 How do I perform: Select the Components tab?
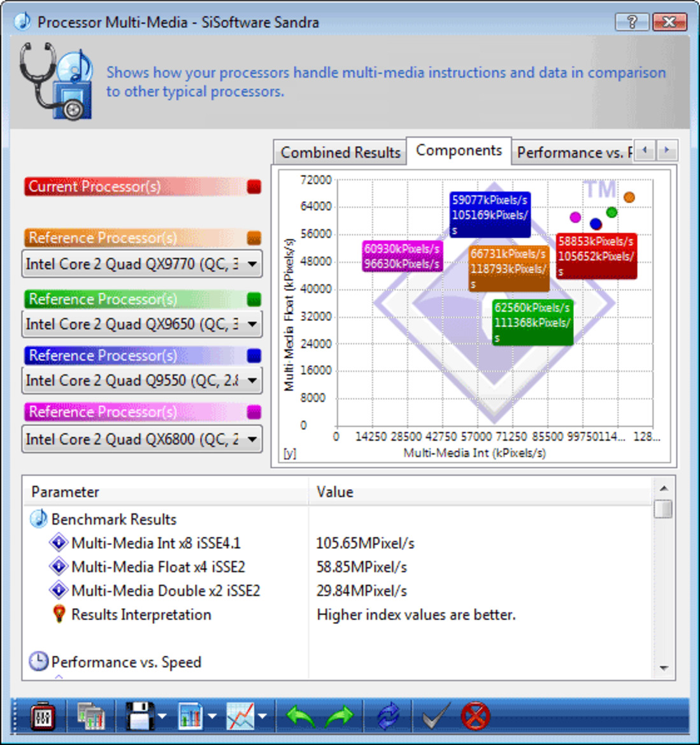[459, 151]
